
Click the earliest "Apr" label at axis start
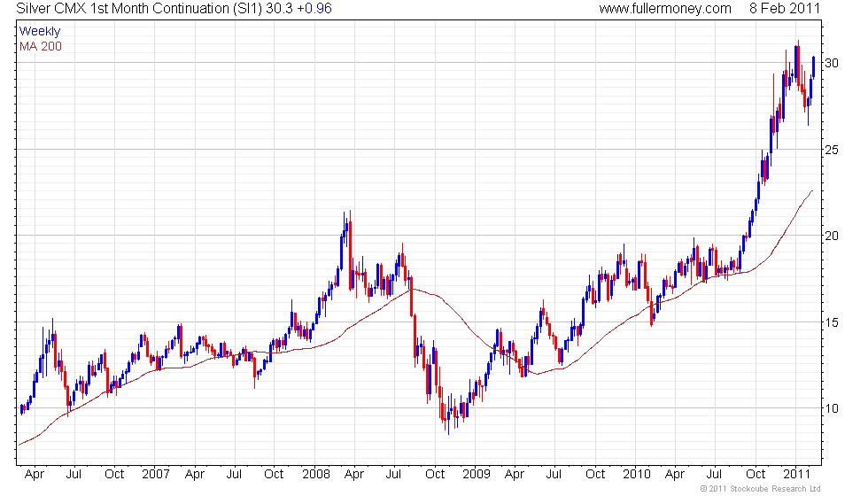click(35, 475)
